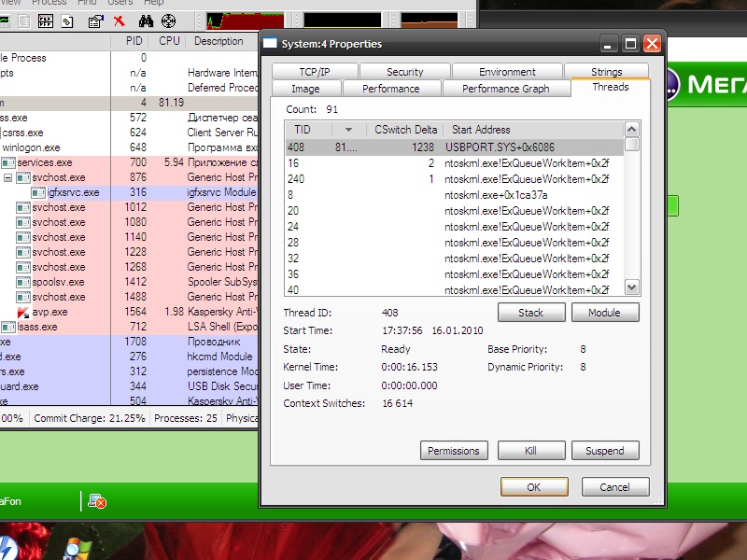Screen dimensions: 747x560
Task: Click thread list scroll up arrow
Action: pos(632,130)
